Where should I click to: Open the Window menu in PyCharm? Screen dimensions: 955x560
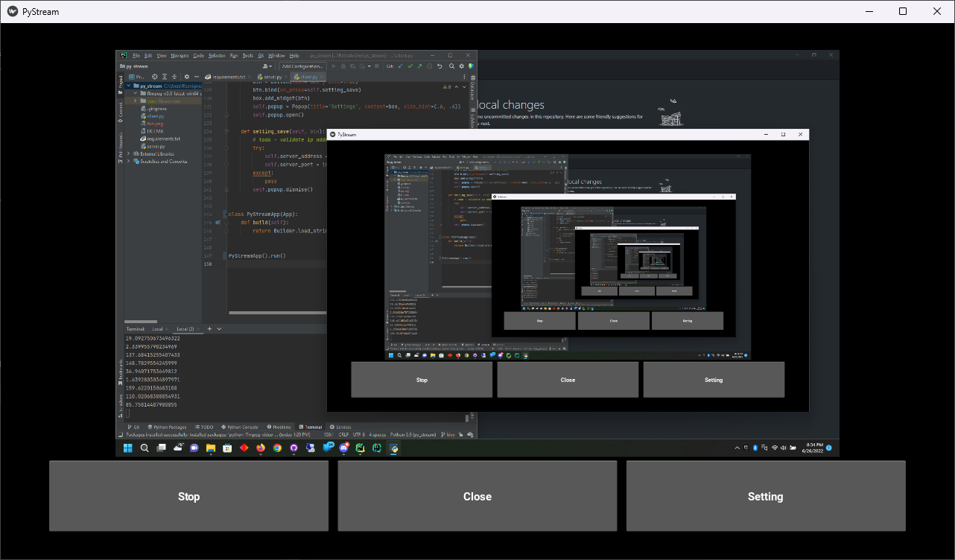pyautogui.click(x=276, y=56)
